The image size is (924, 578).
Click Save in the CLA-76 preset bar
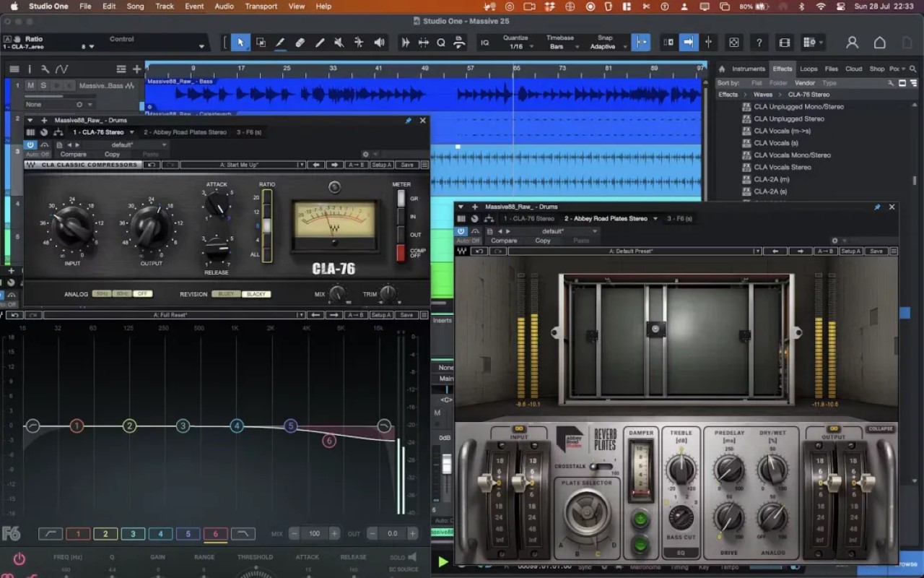(x=406, y=165)
